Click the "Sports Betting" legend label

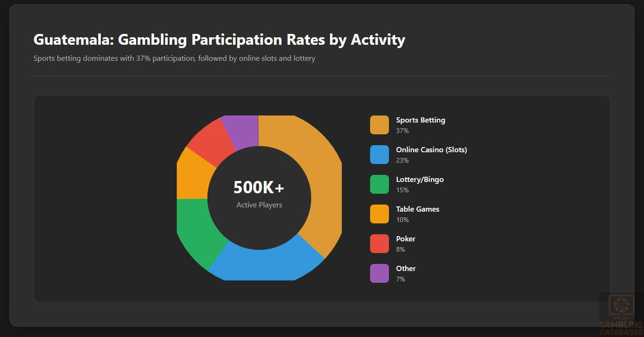(421, 120)
